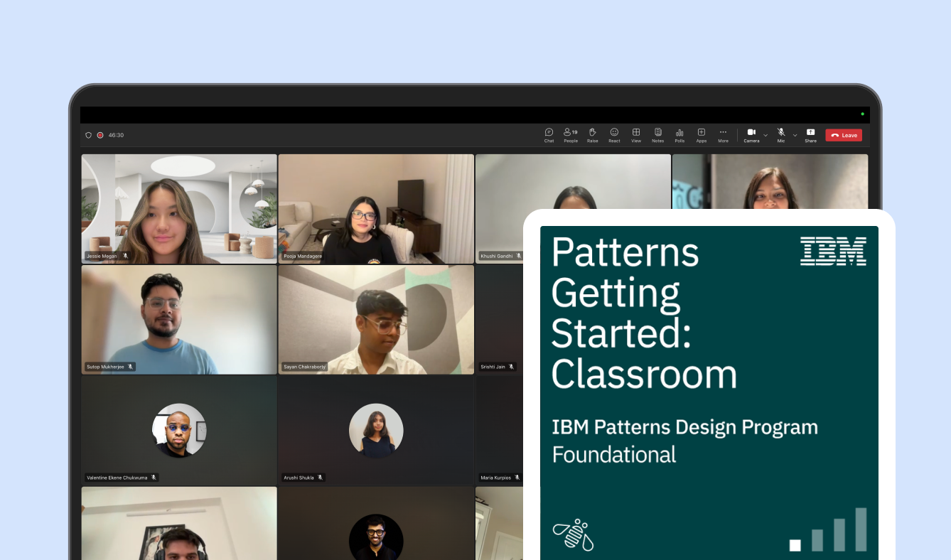Open the Chat panel
951x560 pixels.
pos(549,135)
